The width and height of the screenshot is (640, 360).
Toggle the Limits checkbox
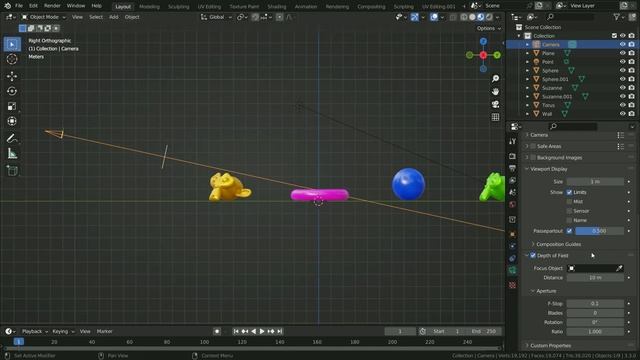569,192
